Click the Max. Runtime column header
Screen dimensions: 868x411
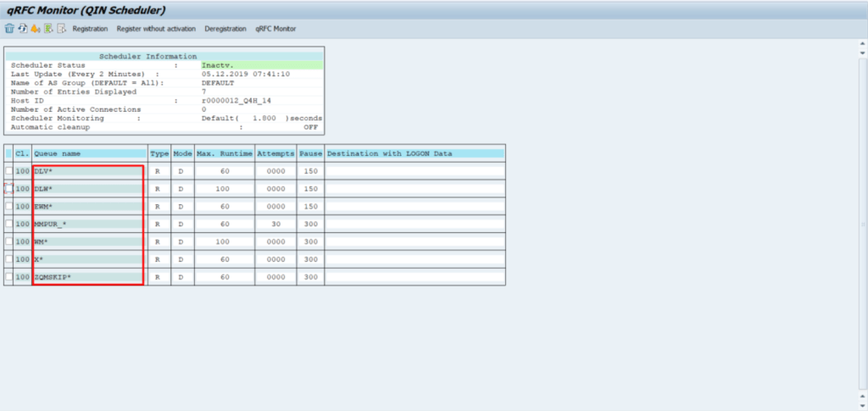pyautogui.click(x=224, y=153)
